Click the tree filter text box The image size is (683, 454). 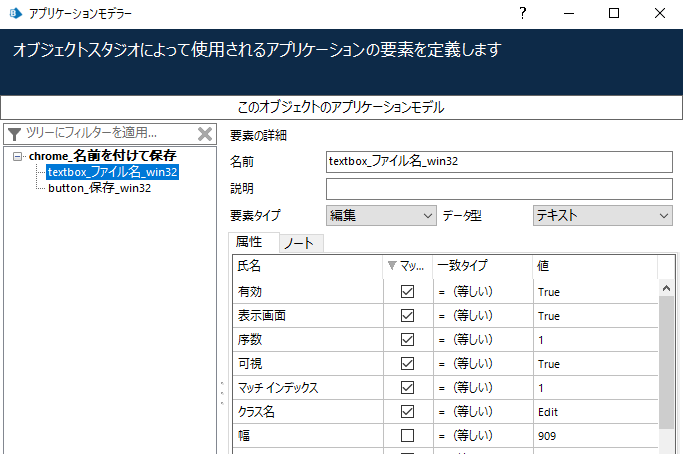point(109,133)
